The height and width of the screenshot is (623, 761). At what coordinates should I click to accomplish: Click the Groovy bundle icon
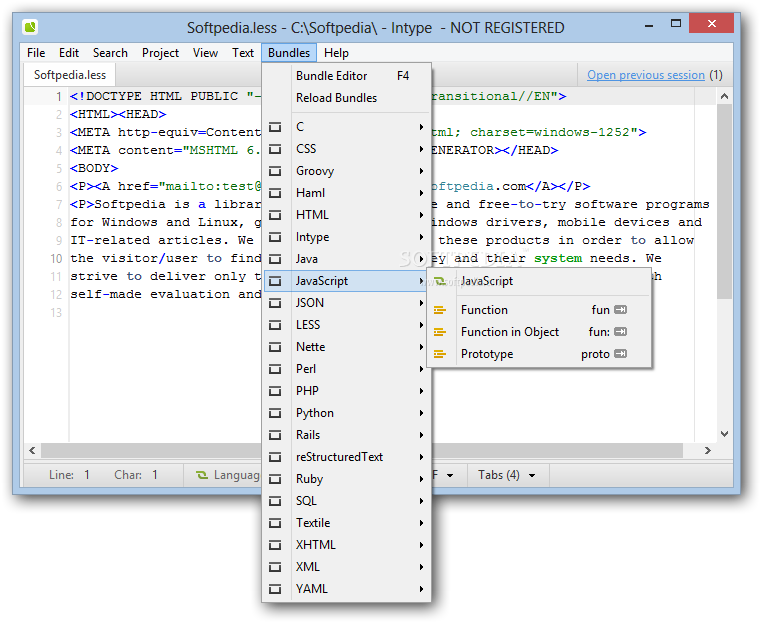[x=275, y=171]
